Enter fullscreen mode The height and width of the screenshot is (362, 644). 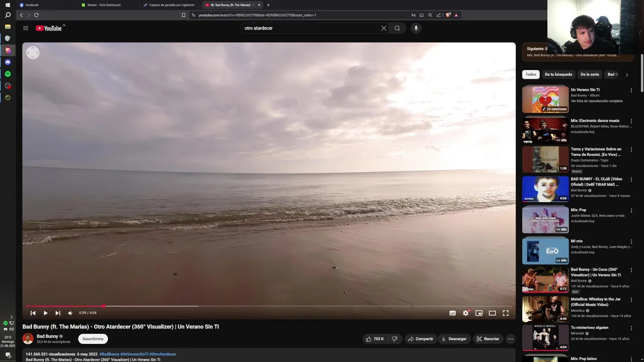coord(506,313)
